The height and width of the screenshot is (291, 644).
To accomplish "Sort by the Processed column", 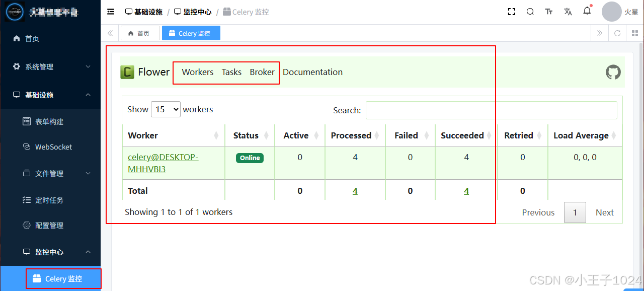I will (356, 135).
